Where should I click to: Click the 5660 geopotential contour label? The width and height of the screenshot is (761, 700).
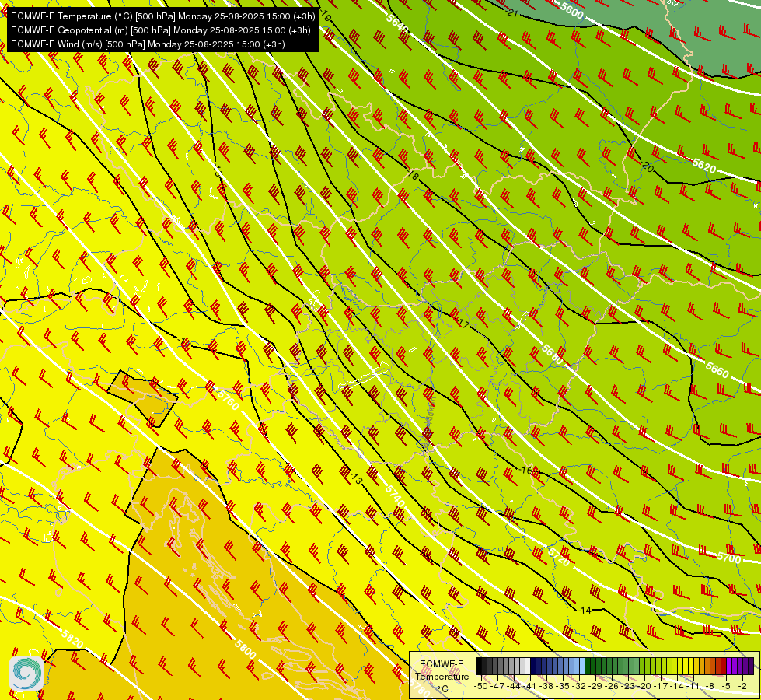(x=717, y=370)
